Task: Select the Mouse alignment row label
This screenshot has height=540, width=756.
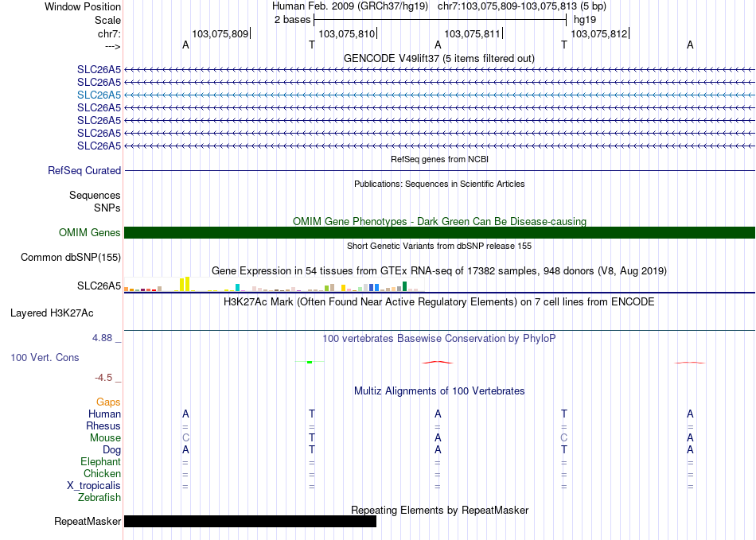Action: coord(105,438)
